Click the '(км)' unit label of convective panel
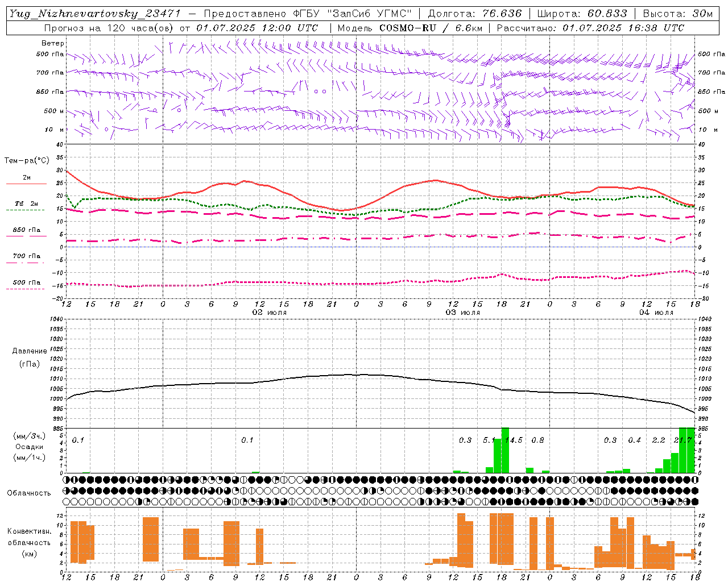728x582 pixels. (x=30, y=554)
